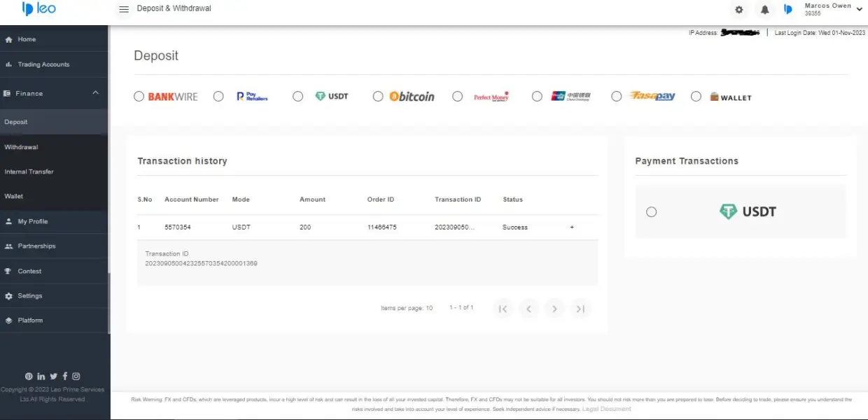Viewport: 868px width, 420px height.
Task: Open the Twitter social icon
Action: tap(54, 377)
